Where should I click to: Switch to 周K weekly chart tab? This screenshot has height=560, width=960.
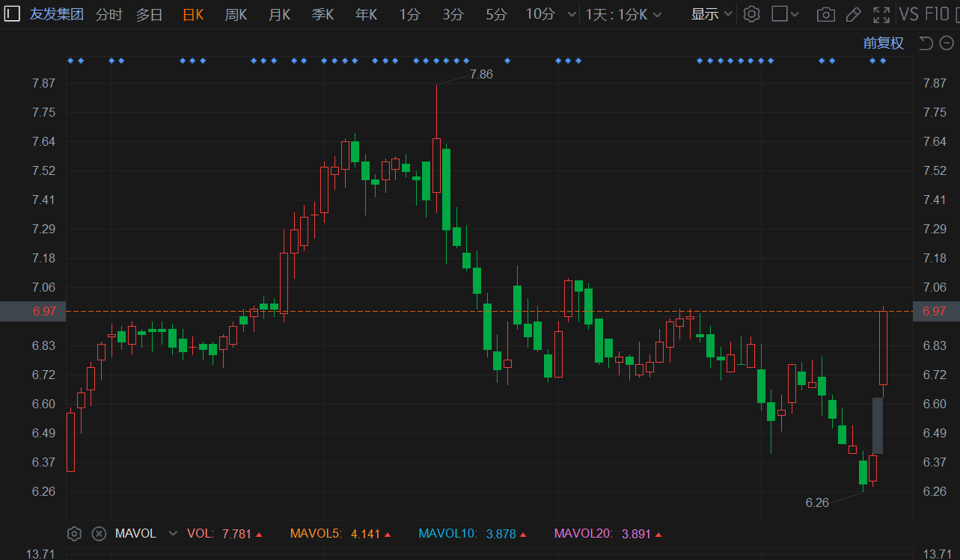[236, 14]
